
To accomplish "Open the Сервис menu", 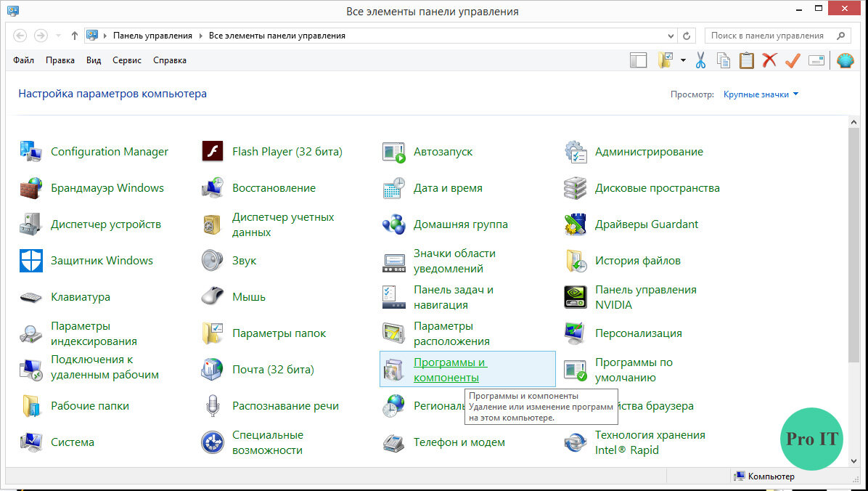I will [127, 60].
